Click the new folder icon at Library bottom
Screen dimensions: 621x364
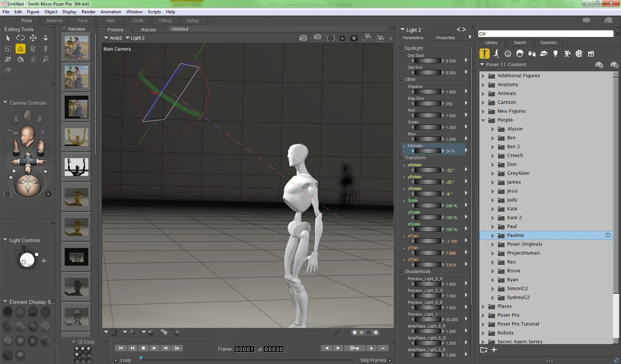[483, 350]
